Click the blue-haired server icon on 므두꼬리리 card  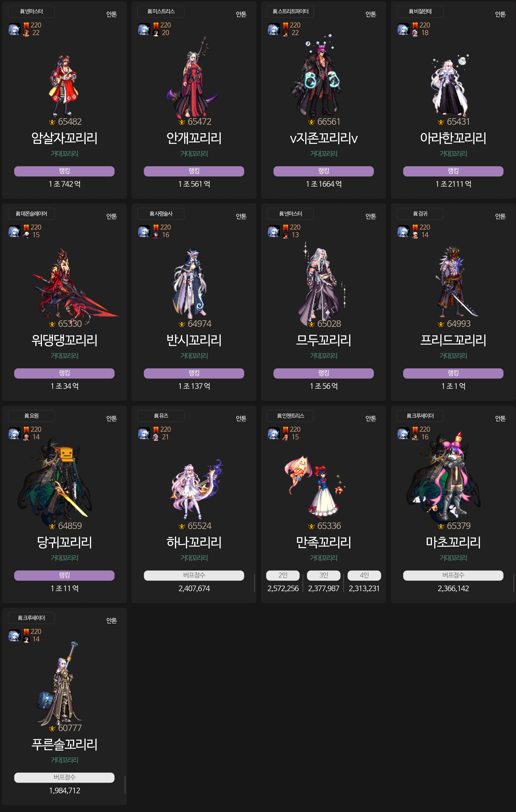(274, 231)
